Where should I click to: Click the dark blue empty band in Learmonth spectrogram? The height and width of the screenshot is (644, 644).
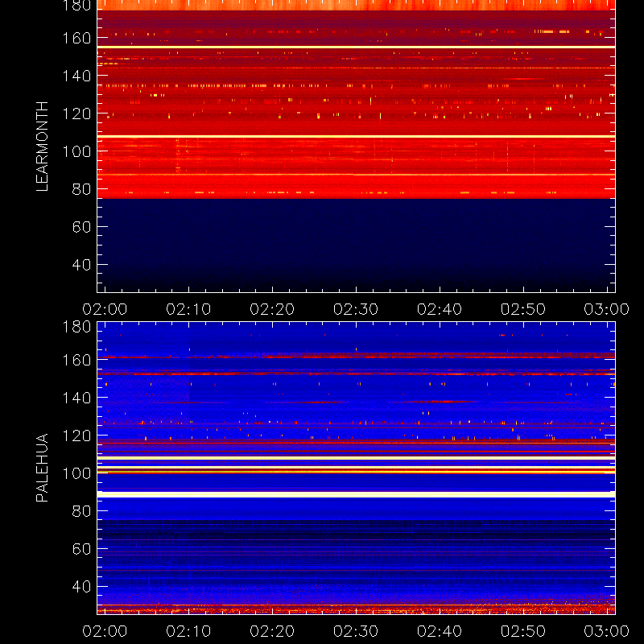356,246
